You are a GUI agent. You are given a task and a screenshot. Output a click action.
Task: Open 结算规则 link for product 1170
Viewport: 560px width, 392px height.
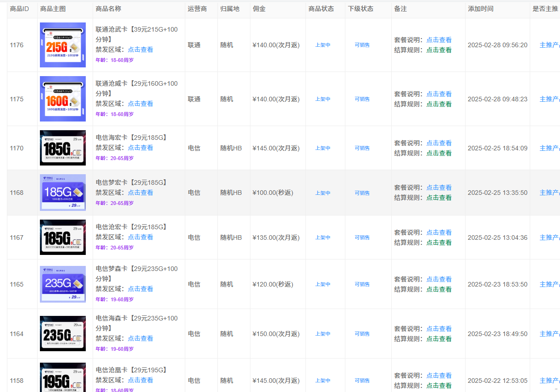click(439, 153)
